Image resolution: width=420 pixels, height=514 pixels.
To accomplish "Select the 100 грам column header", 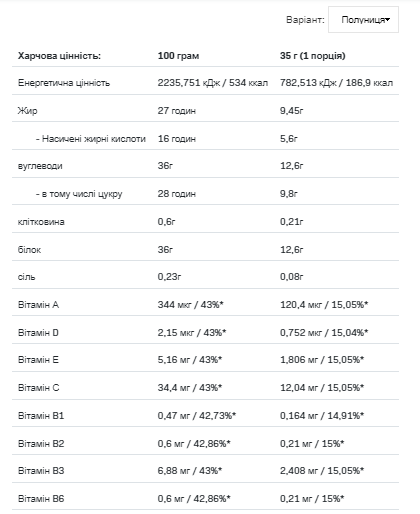I will [x=178, y=56].
